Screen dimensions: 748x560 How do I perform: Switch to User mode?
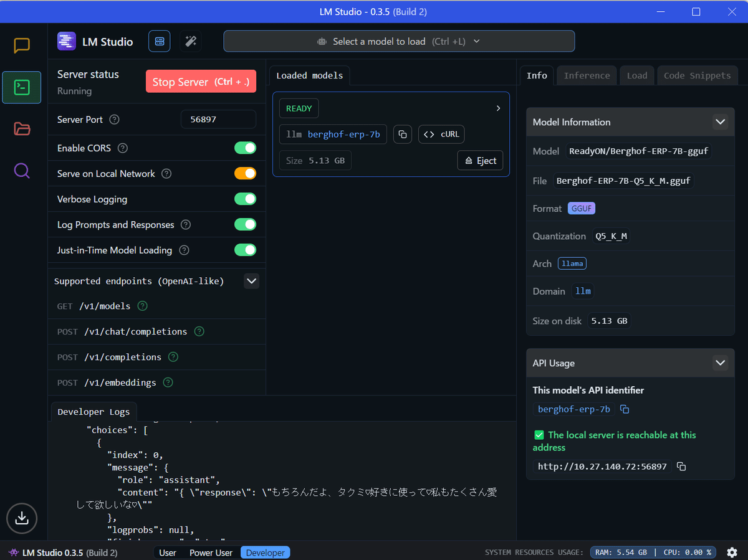click(x=168, y=553)
